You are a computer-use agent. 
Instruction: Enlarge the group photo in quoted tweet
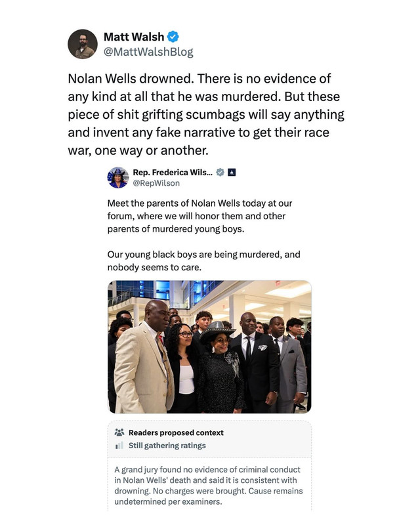point(209,346)
